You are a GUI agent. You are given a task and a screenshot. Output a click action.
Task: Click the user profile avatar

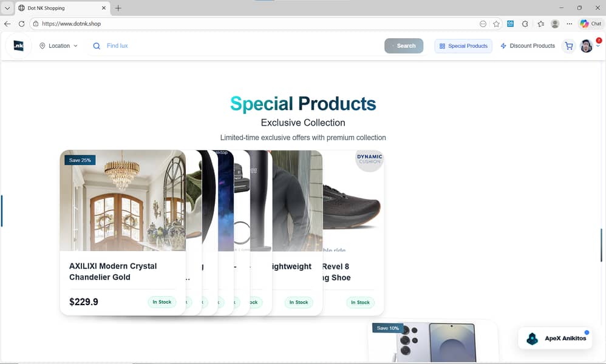click(x=587, y=46)
